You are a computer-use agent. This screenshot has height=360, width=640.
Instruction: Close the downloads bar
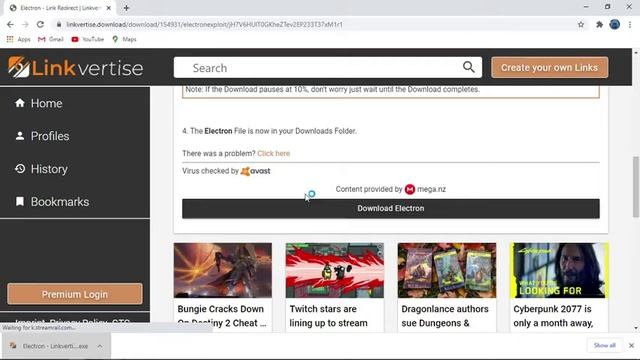pyautogui.click(x=631, y=345)
